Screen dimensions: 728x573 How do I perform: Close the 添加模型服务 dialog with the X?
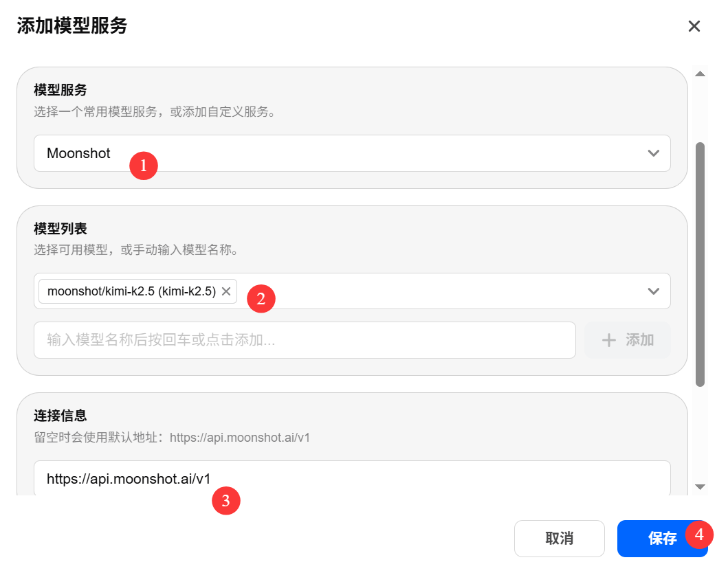[x=694, y=26]
